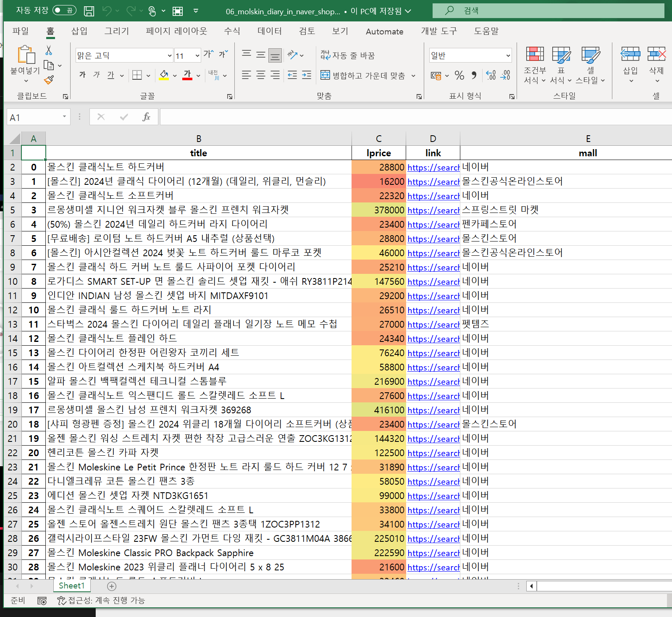
Task: Click the search box in title bar
Action: pyautogui.click(x=549, y=11)
